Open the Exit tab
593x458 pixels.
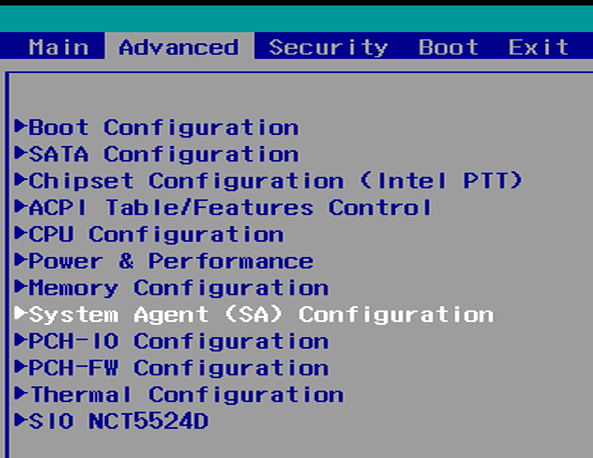coord(538,47)
